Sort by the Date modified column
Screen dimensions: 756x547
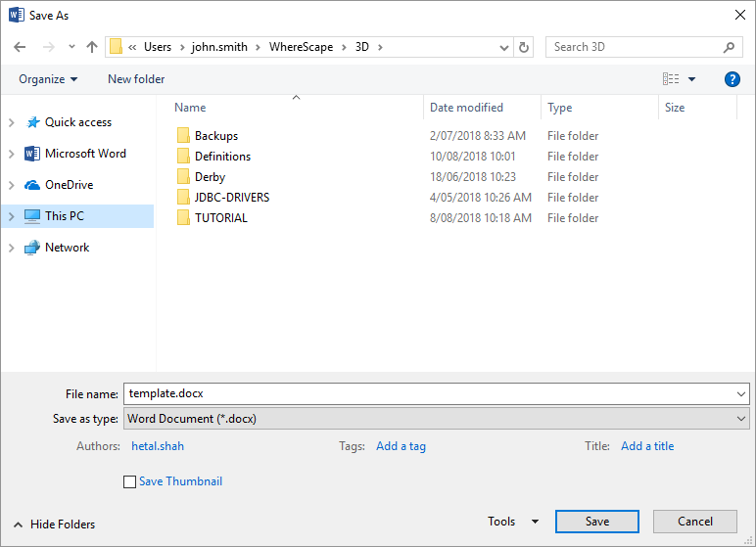coord(466,108)
